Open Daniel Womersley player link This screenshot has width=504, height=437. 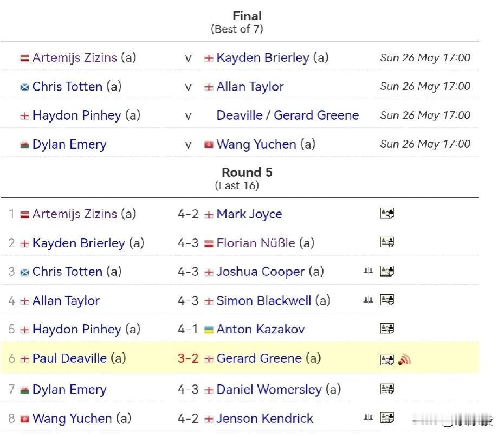[x=269, y=389]
